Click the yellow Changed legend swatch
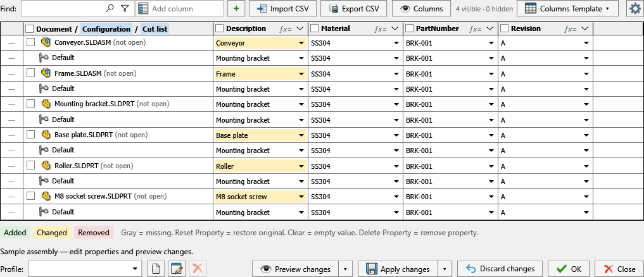This screenshot has height=277, width=644. pyautogui.click(x=52, y=233)
